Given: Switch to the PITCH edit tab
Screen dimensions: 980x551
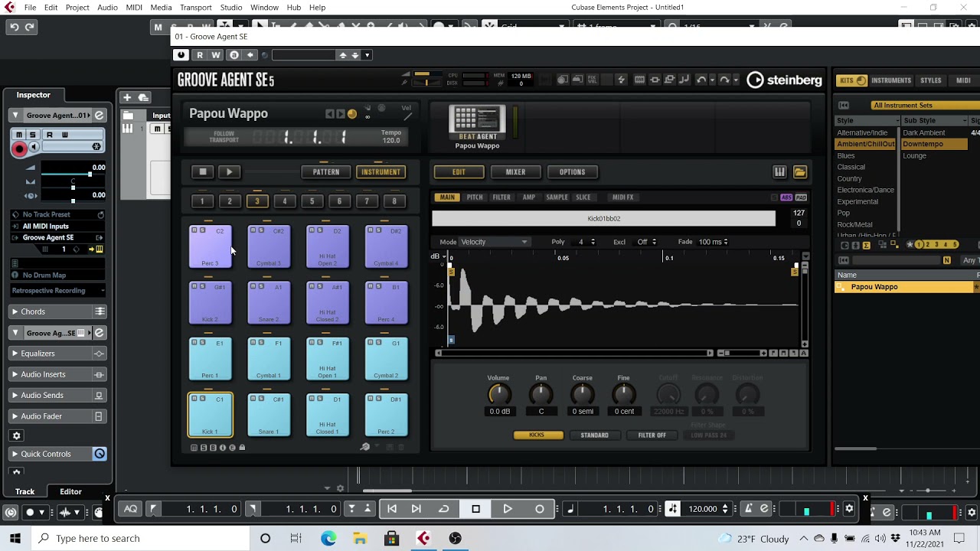Looking at the screenshot, I should click(x=475, y=197).
